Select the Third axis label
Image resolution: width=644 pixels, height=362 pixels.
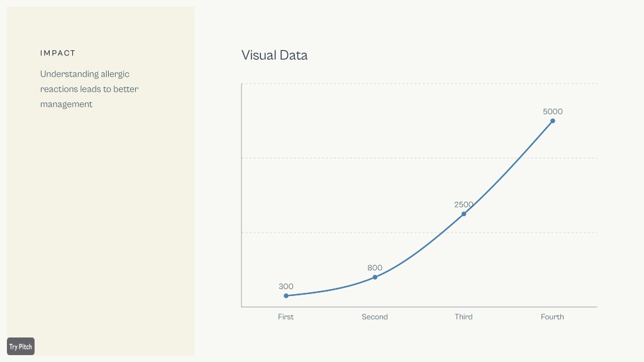pyautogui.click(x=464, y=317)
